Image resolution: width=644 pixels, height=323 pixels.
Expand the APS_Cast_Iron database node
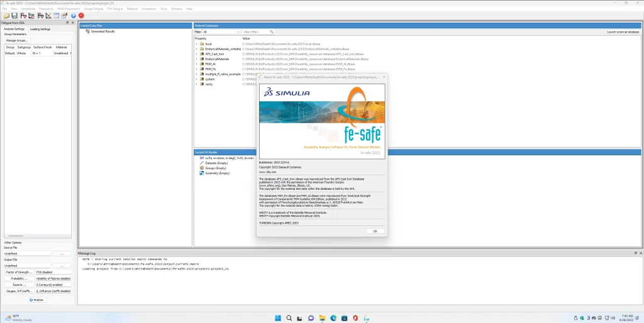tap(196, 54)
